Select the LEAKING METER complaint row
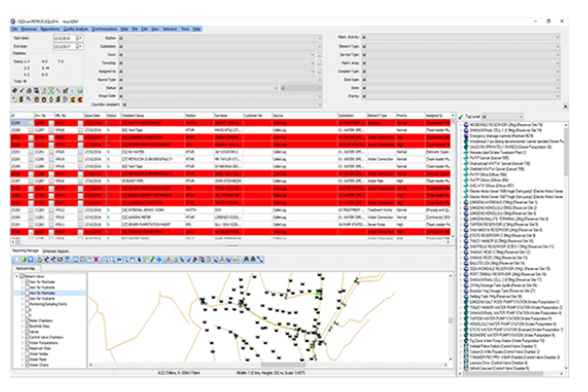Viewport: 588px width, 392px height. coord(230,217)
